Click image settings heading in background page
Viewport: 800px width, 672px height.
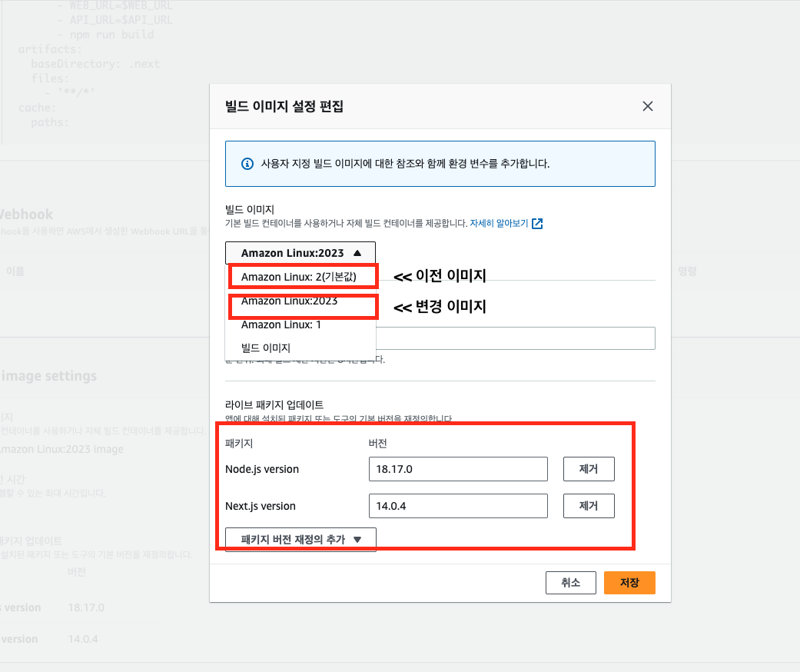click(x=49, y=376)
